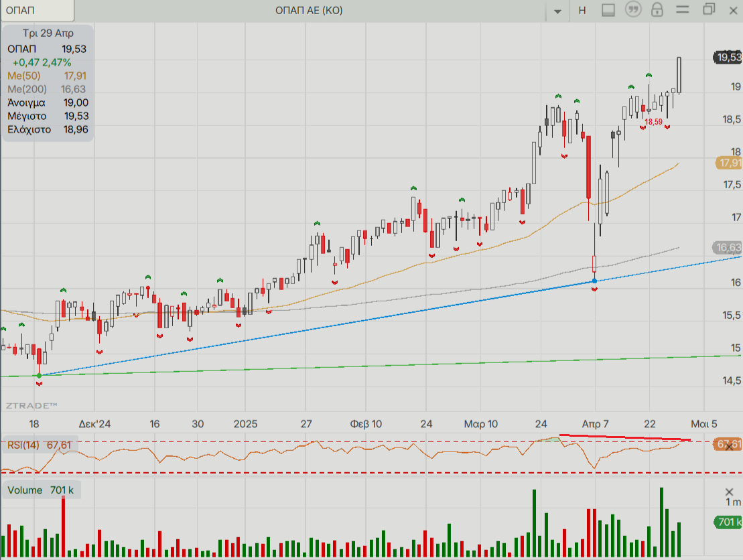Screen dimensions: 743x560
Task: Click the blue trendline anchor point at April low
Action: pyautogui.click(x=594, y=281)
